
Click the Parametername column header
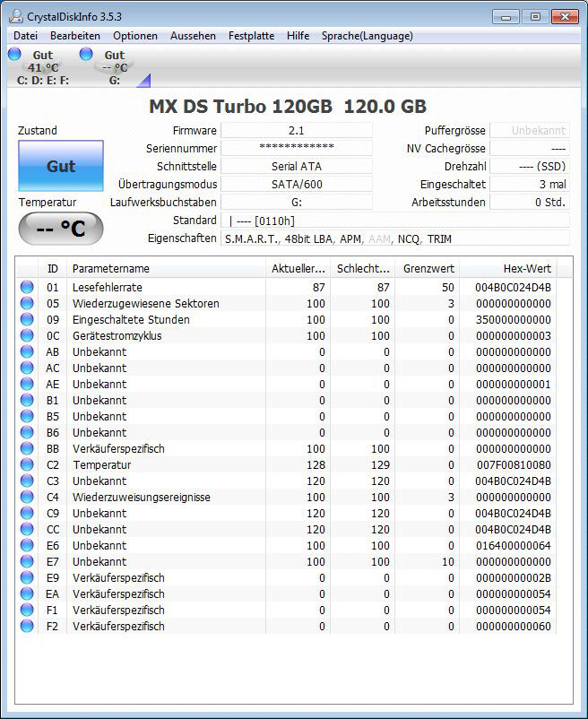(x=167, y=268)
